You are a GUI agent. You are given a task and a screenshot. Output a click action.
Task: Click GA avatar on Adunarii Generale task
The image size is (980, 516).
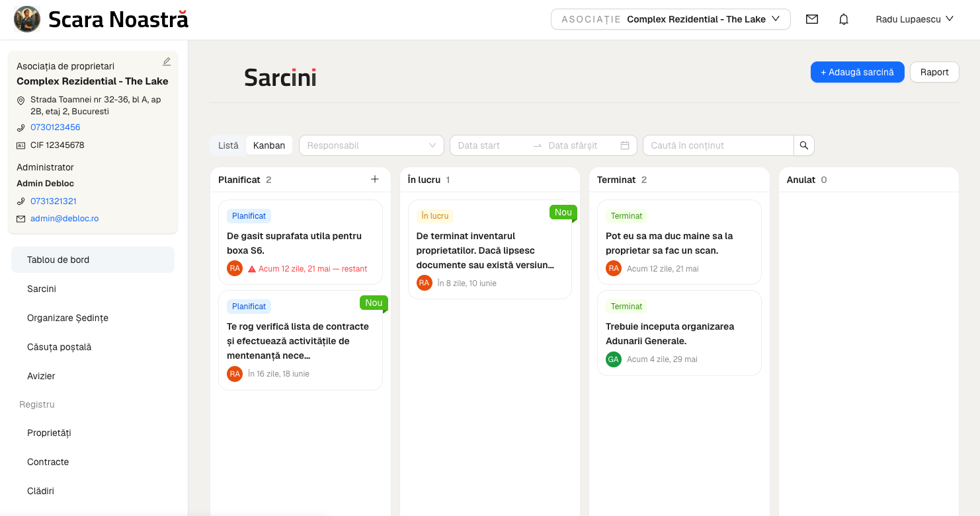point(614,359)
